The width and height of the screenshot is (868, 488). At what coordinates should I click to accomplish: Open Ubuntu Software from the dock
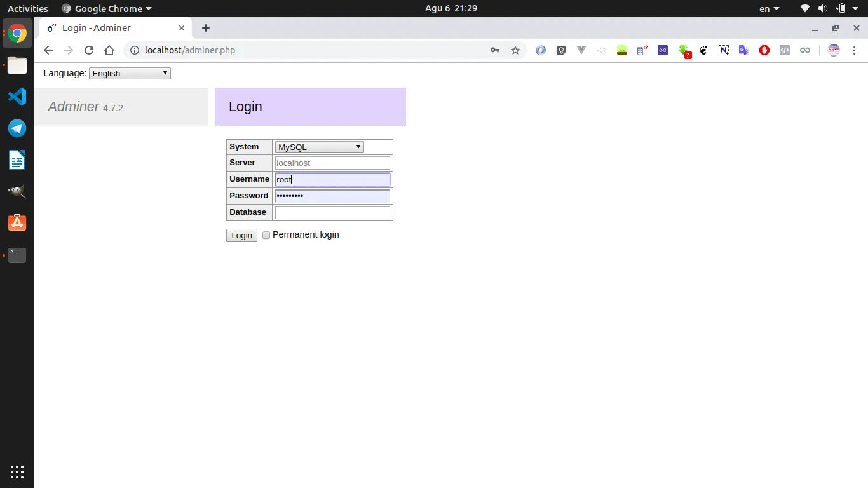tap(17, 223)
